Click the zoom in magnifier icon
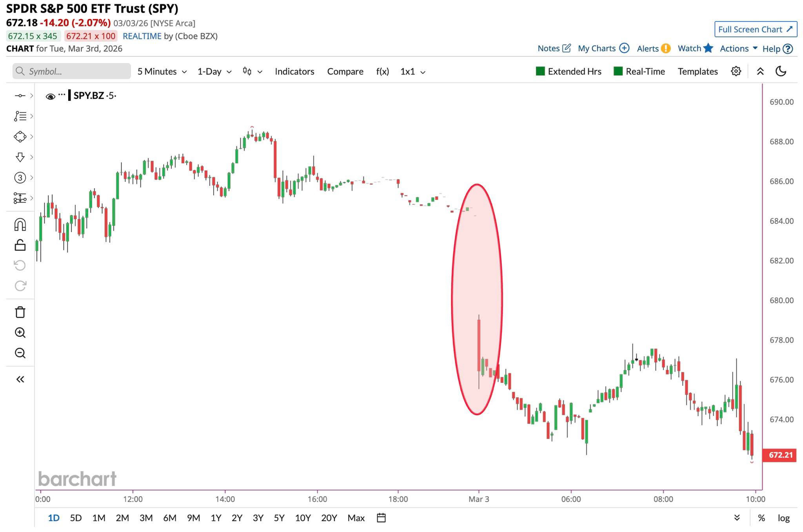This screenshot has height=532, width=803. pyautogui.click(x=20, y=332)
